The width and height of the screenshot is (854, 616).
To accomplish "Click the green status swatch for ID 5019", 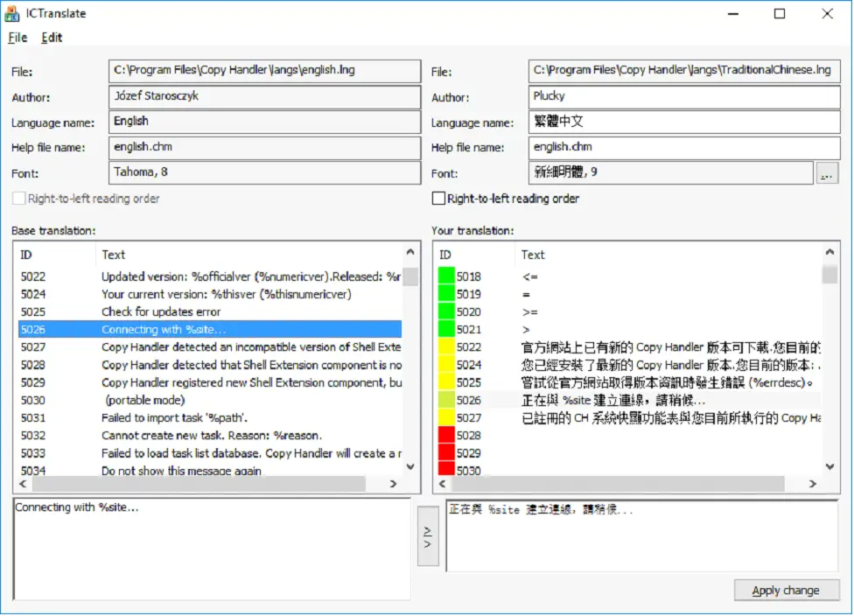I will click(446, 294).
